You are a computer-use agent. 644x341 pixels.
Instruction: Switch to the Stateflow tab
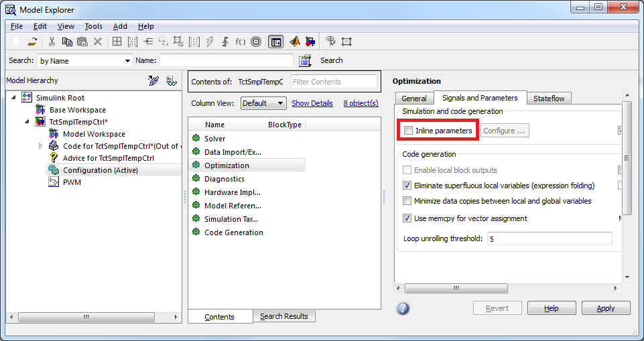[549, 98]
